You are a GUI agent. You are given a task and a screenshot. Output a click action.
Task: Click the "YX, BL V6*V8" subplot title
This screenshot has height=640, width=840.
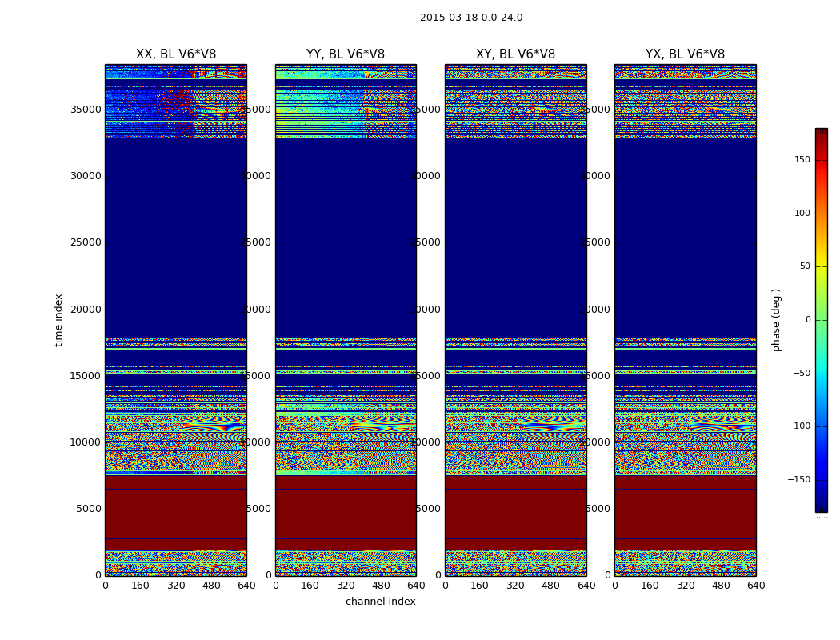[x=685, y=54]
